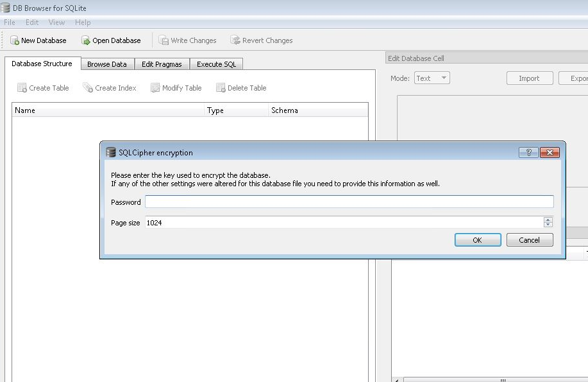Open the File menu
This screenshot has width=588, height=382.
(10, 22)
